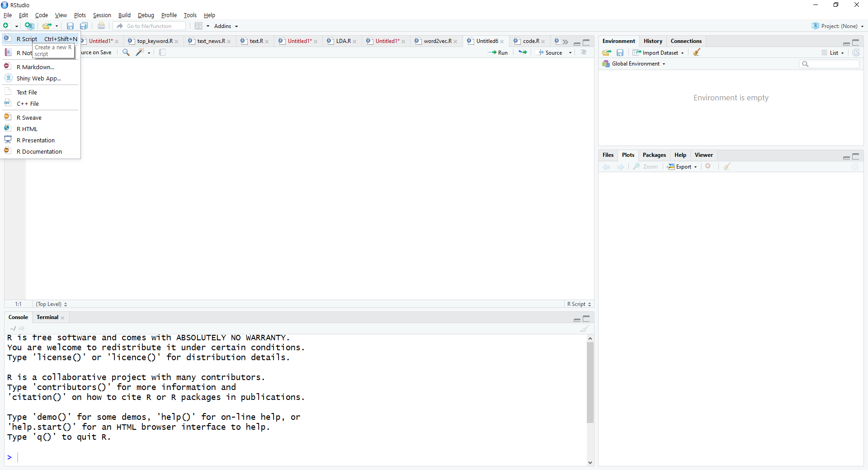Viewport: 868px width, 470px height.
Task: Open the (Top Level) scope selector
Action: point(52,304)
